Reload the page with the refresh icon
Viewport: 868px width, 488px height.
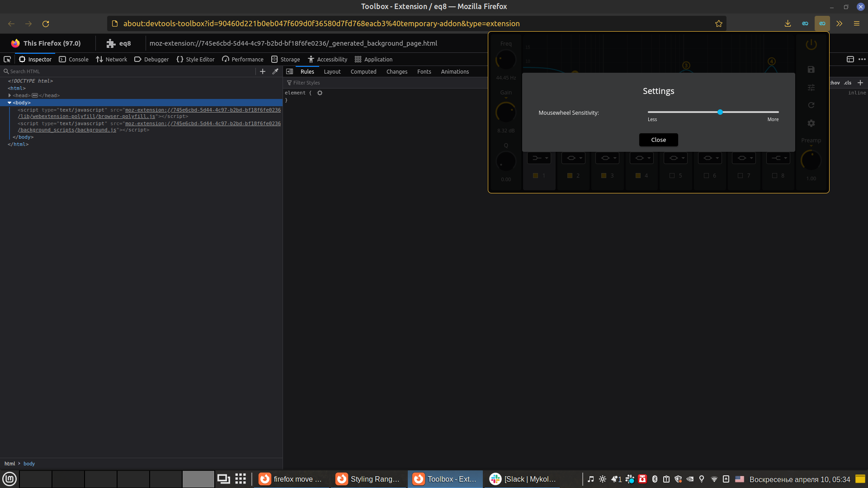point(46,23)
